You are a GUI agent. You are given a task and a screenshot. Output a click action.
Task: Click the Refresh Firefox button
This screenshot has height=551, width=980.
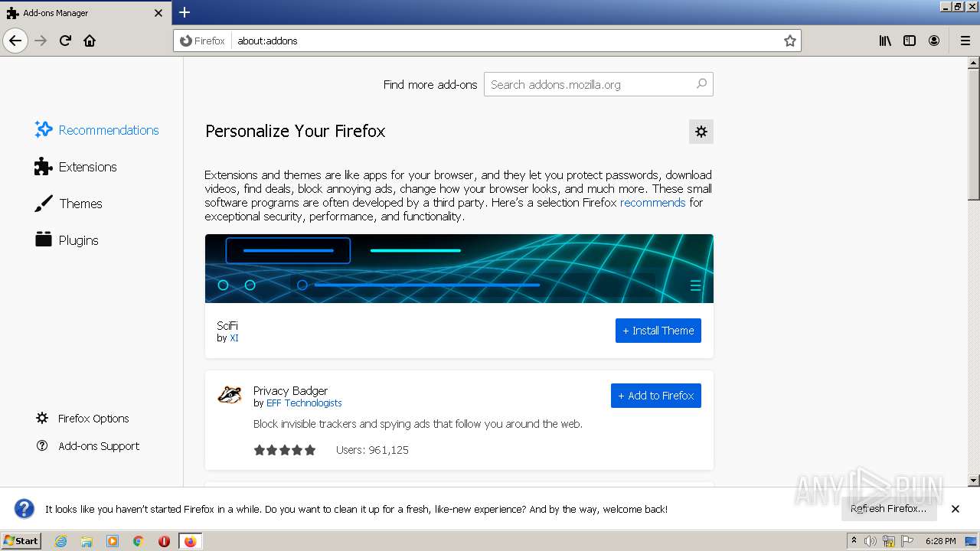tap(889, 509)
